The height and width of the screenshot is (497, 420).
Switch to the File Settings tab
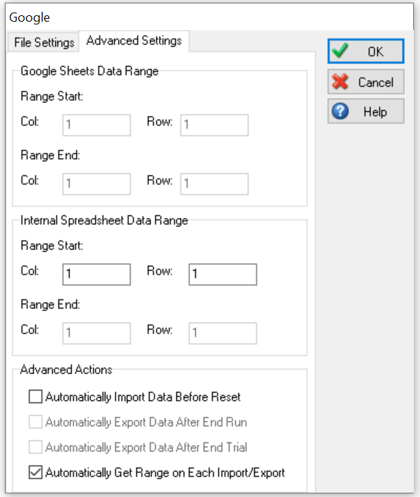pos(44,42)
